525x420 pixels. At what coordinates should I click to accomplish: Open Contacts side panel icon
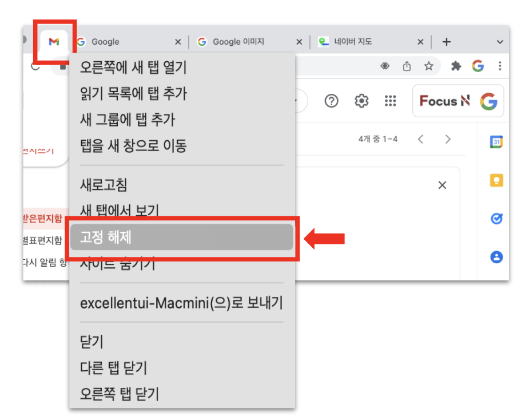click(x=496, y=257)
